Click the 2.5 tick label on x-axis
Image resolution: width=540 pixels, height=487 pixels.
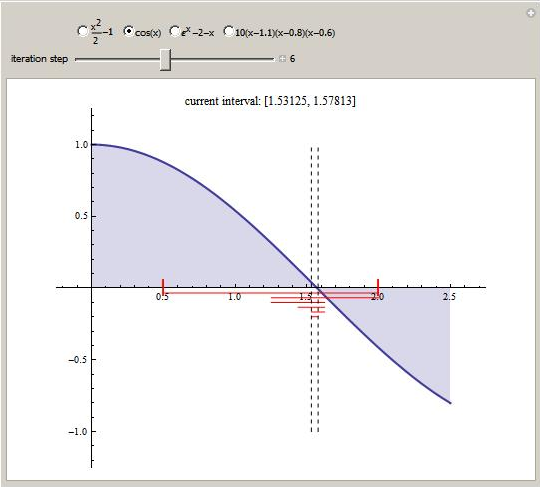click(x=449, y=297)
